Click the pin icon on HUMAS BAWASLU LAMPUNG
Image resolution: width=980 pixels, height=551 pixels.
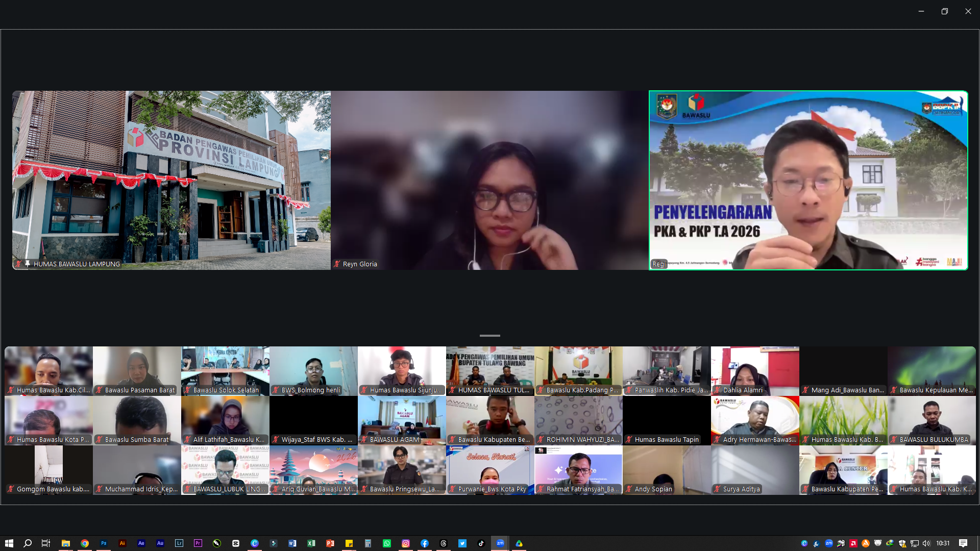point(27,264)
